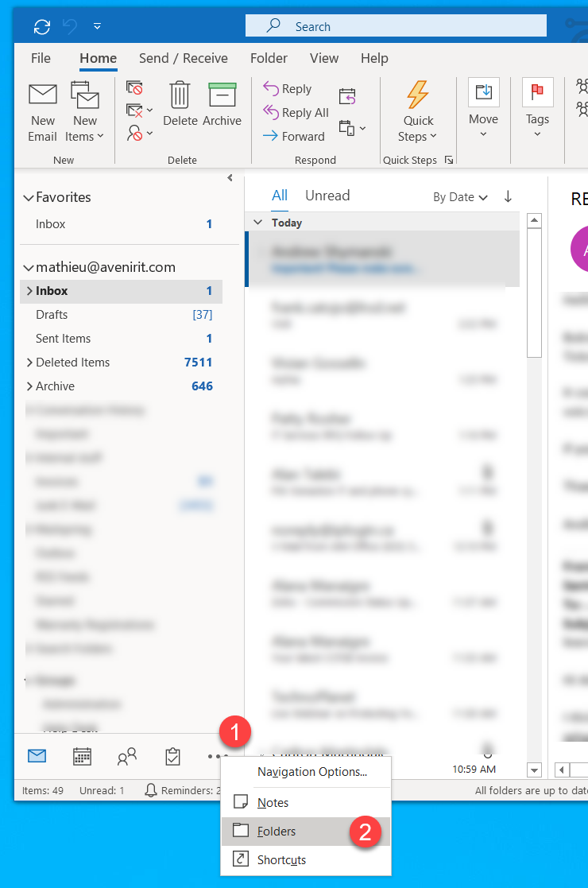
Task: Open the Move dropdown
Action: tap(483, 109)
